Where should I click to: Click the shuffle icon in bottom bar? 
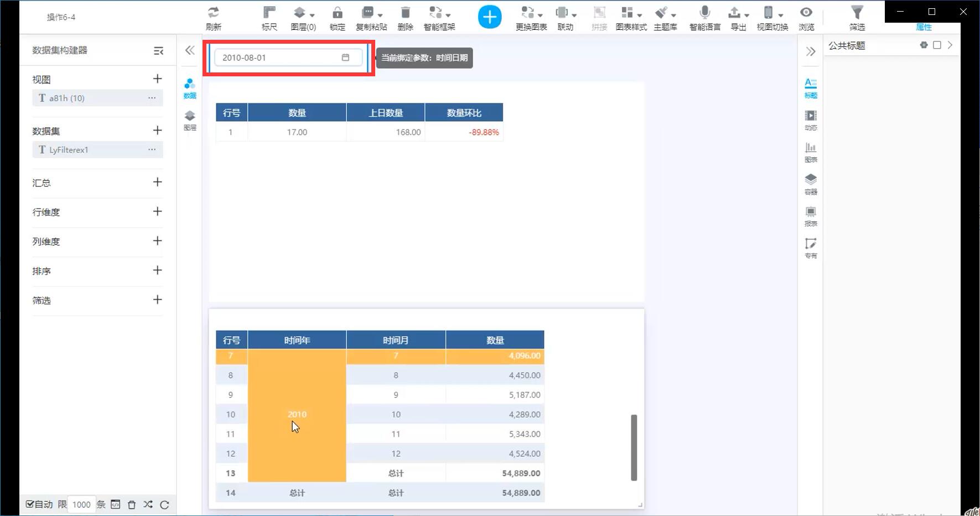pos(148,504)
